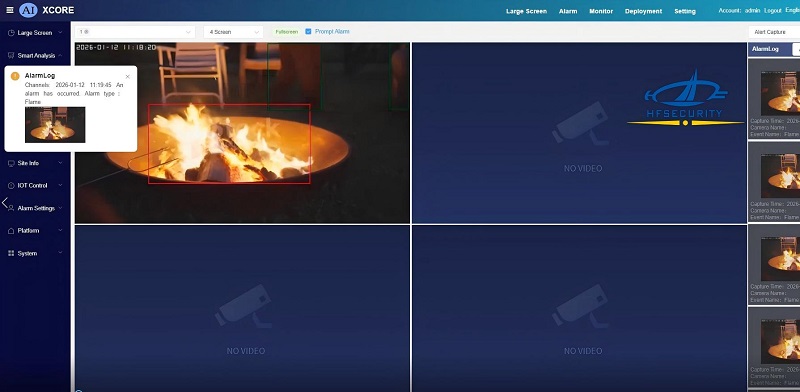Toggle the hamburger menu icon beside the logo
Screen dimensions: 800x392
click(10, 10)
